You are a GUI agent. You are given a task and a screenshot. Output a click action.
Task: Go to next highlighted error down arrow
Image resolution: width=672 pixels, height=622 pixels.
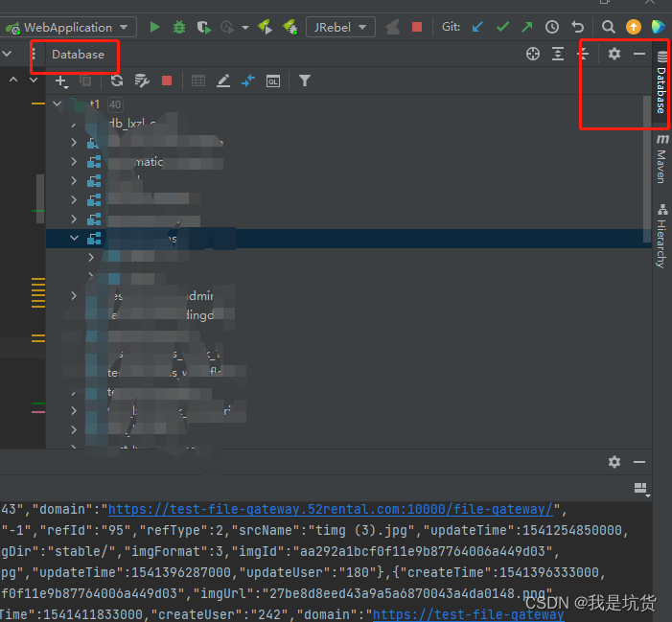tap(34, 80)
